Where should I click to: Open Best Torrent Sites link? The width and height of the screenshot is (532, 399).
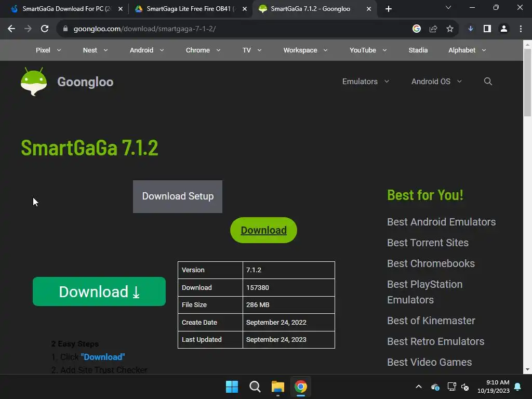click(428, 243)
